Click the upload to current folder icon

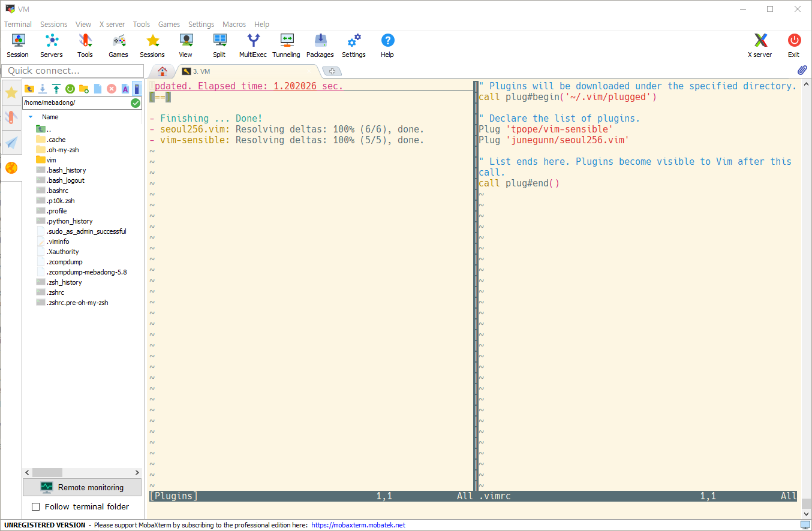(x=56, y=89)
